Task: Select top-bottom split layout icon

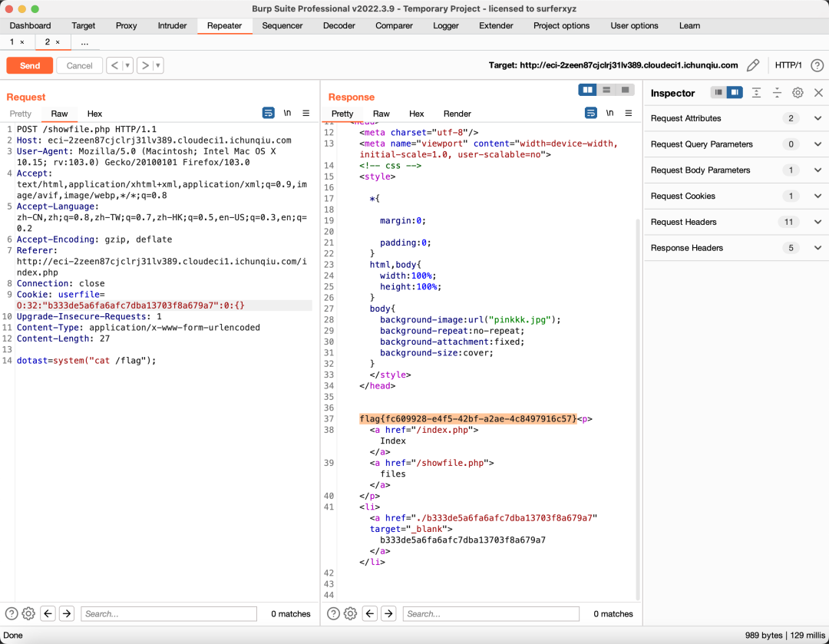Action: (606, 90)
